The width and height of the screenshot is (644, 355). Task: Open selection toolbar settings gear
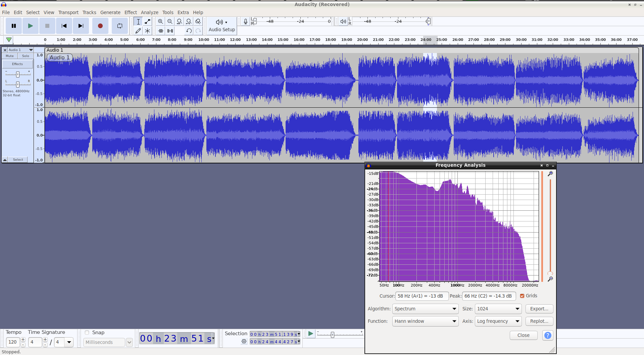coord(244,342)
